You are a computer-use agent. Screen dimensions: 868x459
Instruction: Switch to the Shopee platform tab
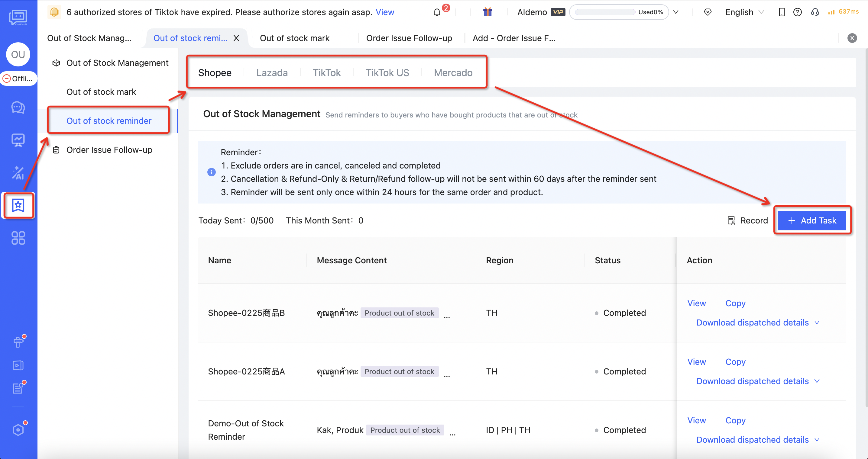[x=215, y=73]
